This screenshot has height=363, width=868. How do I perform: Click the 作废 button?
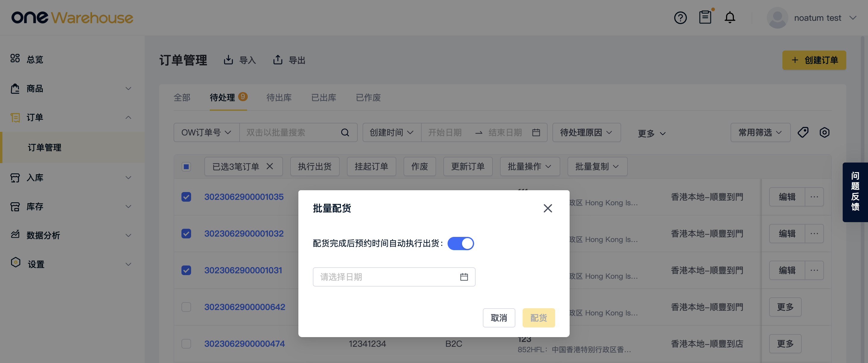(420, 166)
